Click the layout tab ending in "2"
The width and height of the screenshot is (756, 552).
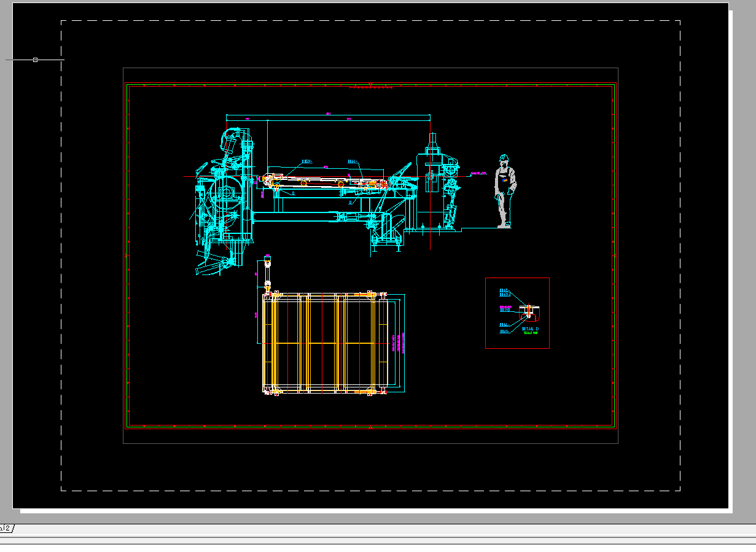(x=6, y=528)
